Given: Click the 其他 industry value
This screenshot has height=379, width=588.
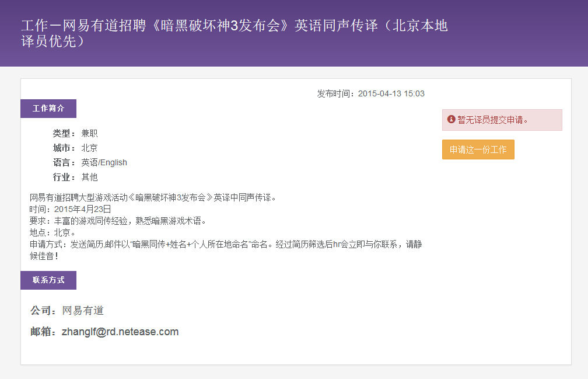Looking at the screenshot, I should 89,177.
